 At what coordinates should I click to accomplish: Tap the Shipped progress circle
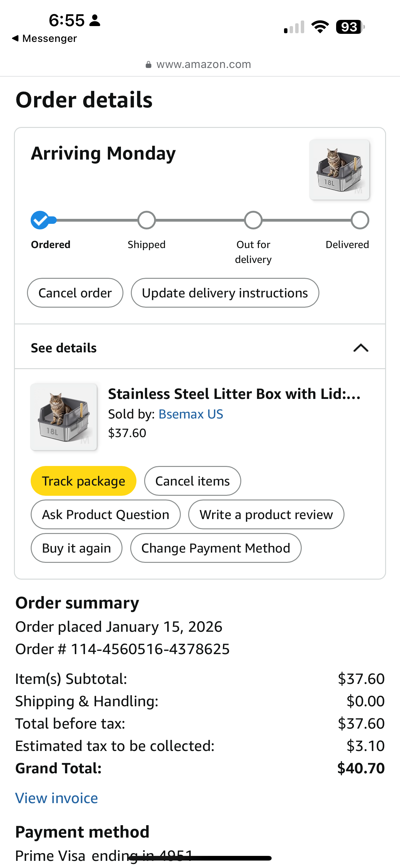(147, 220)
